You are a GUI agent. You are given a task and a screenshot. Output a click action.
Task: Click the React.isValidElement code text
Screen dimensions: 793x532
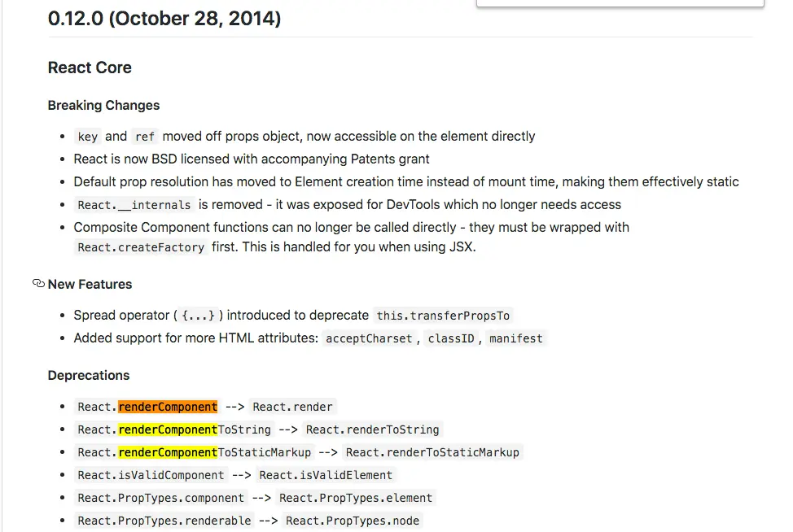(x=326, y=475)
